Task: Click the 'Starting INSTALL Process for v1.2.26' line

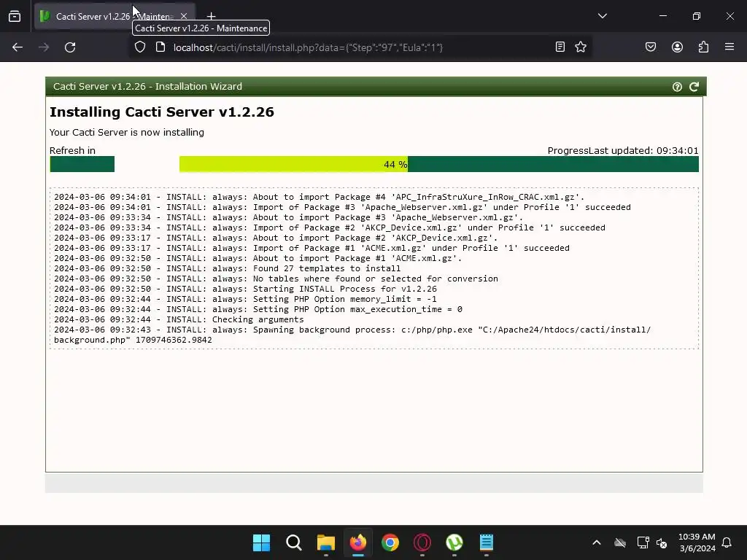Action: 245,289
